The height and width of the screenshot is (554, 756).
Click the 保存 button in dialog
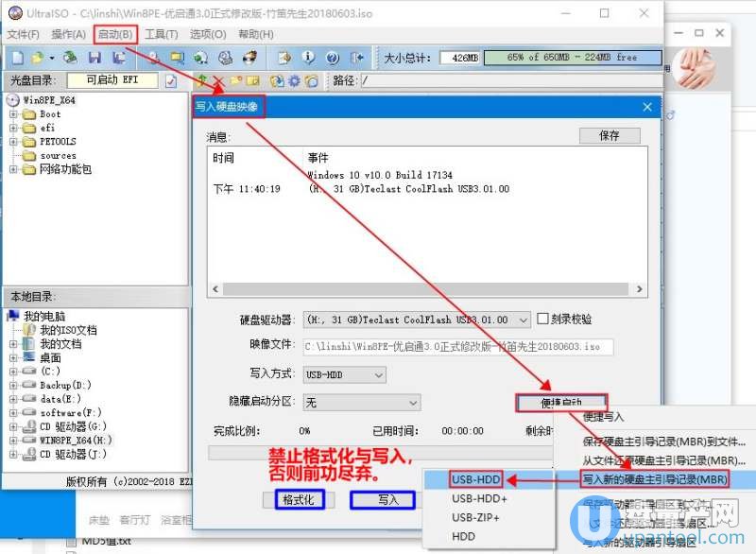(x=610, y=135)
